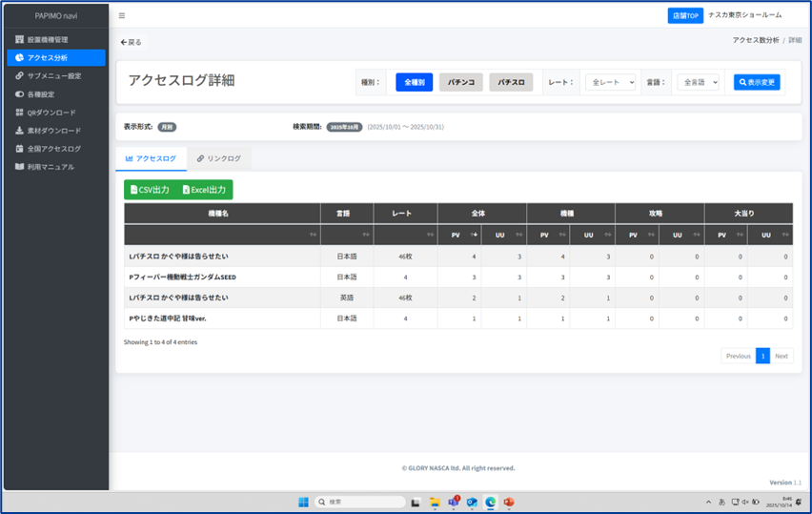Toggle the sidebar with the hamburger icon

point(122,16)
